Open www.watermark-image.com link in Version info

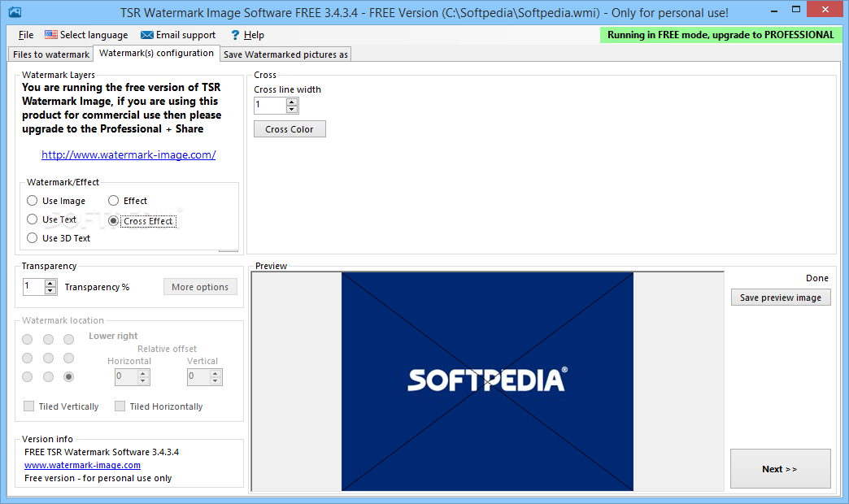click(x=82, y=466)
